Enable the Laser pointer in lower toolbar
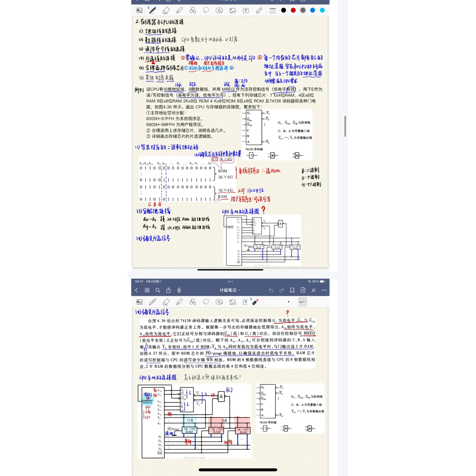The height and width of the screenshot is (476, 476). pos(255,302)
